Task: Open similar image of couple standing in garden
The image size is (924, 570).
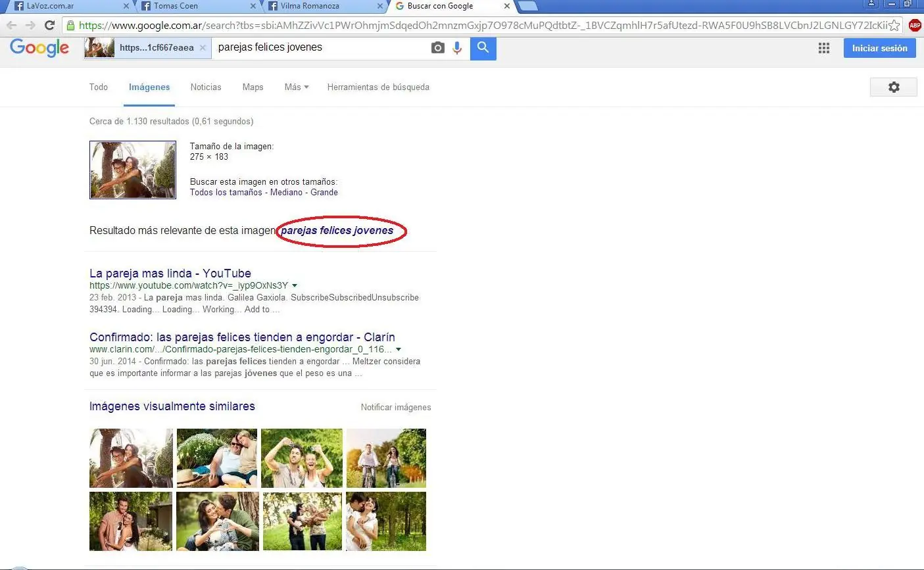Action: pos(131,521)
